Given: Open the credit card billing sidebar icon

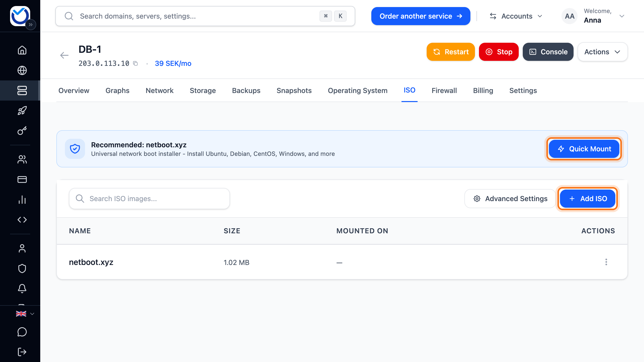Looking at the screenshot, I should pyautogui.click(x=22, y=179).
